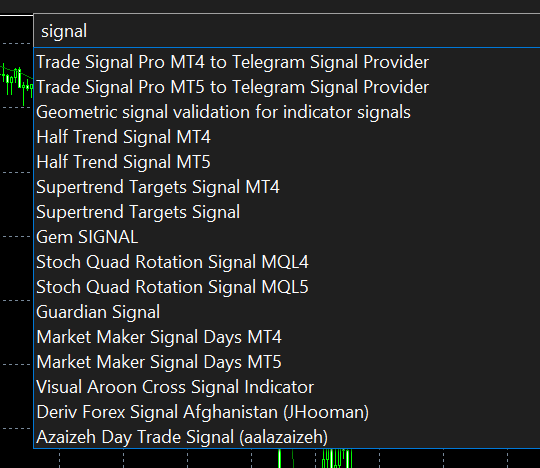The image size is (540, 468).
Task: Select Trade Signal Pro MT5 to Telegram suggestion
Action: (287, 87)
